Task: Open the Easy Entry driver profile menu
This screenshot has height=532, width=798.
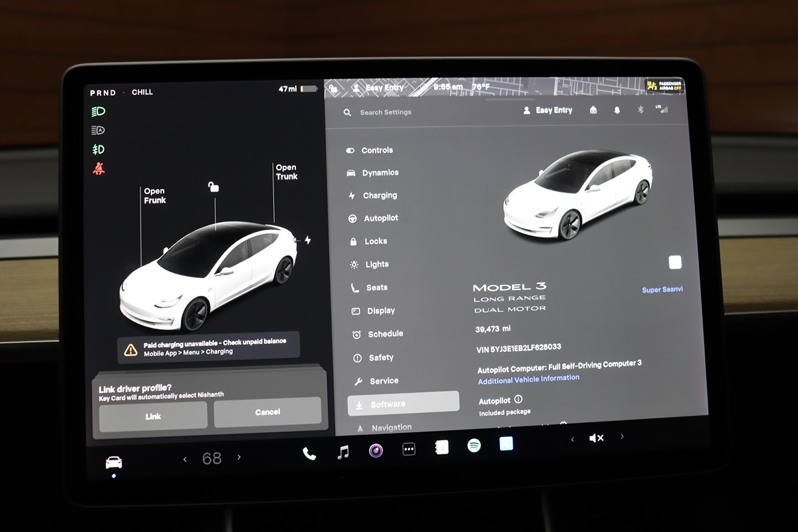Action: point(548,110)
